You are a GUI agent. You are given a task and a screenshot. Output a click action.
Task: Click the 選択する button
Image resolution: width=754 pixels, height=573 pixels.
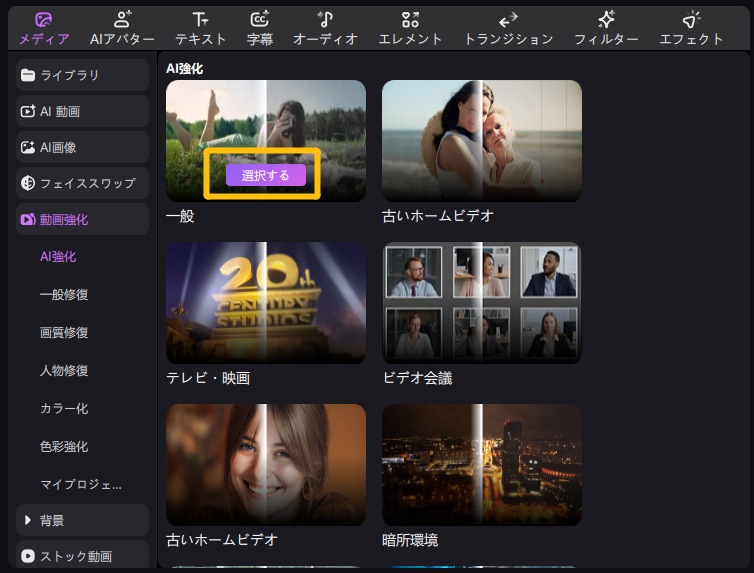pos(265,175)
